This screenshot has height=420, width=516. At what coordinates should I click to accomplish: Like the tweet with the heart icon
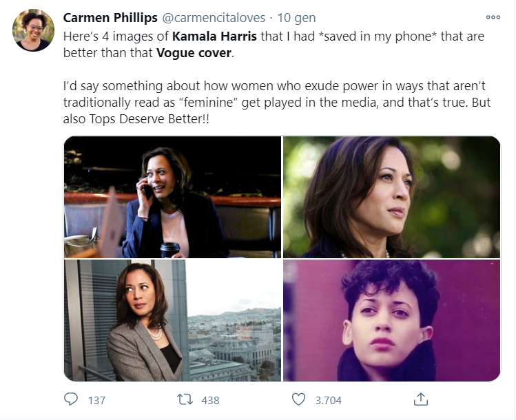[x=298, y=399]
